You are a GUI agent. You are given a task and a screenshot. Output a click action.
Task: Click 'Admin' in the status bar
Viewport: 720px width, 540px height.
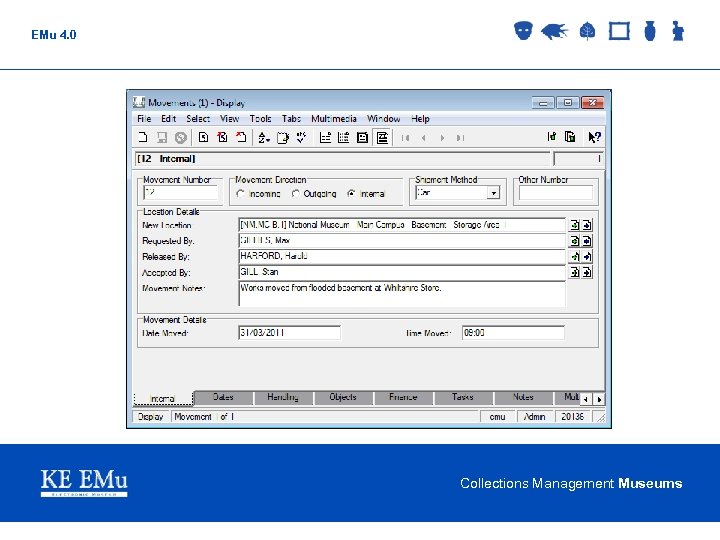534,416
